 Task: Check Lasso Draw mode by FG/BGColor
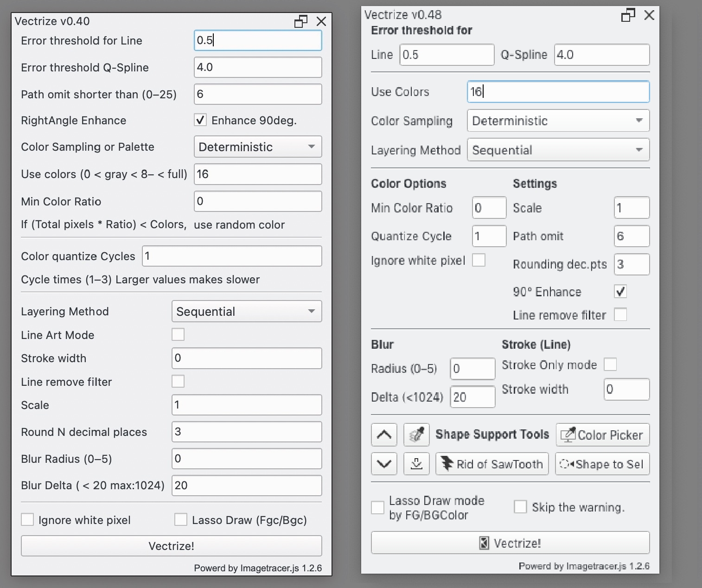378,507
